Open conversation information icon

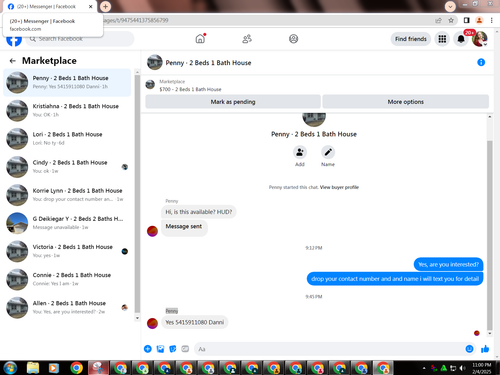pos(481,62)
